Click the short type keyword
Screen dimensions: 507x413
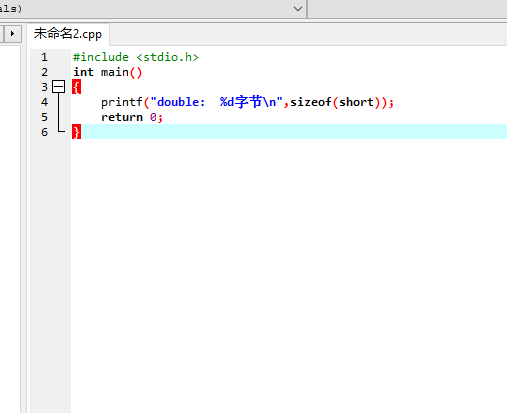point(356,102)
